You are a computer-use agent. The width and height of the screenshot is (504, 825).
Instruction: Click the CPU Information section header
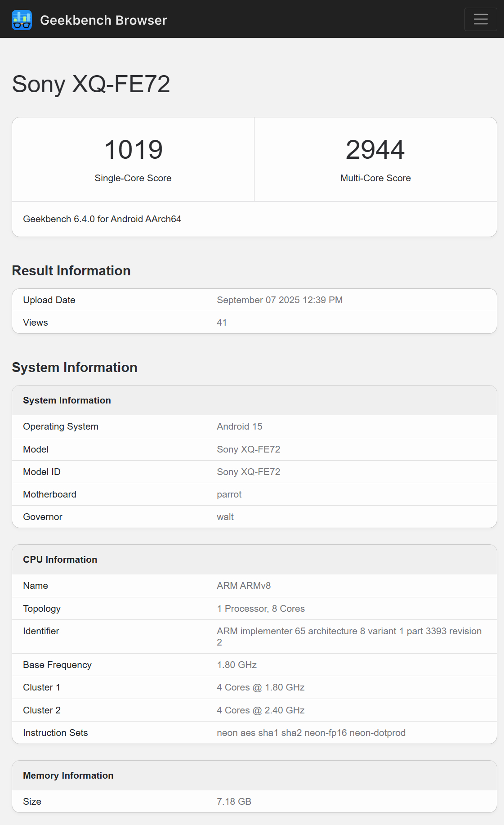coord(60,560)
